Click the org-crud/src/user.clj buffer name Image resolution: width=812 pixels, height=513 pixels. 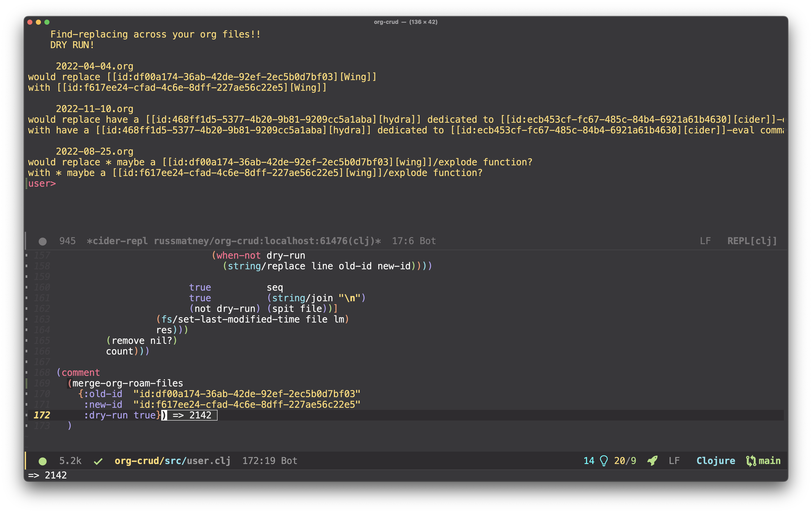[x=172, y=461]
